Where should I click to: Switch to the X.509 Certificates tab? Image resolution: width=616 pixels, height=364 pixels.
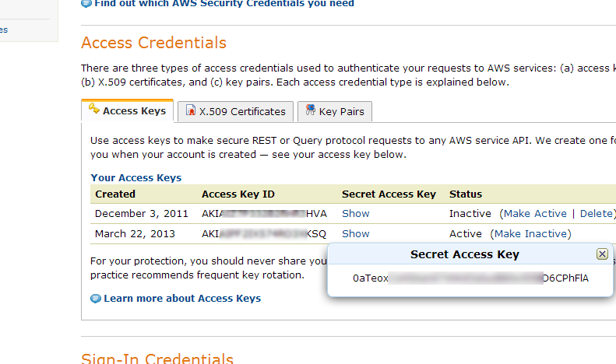click(x=235, y=112)
